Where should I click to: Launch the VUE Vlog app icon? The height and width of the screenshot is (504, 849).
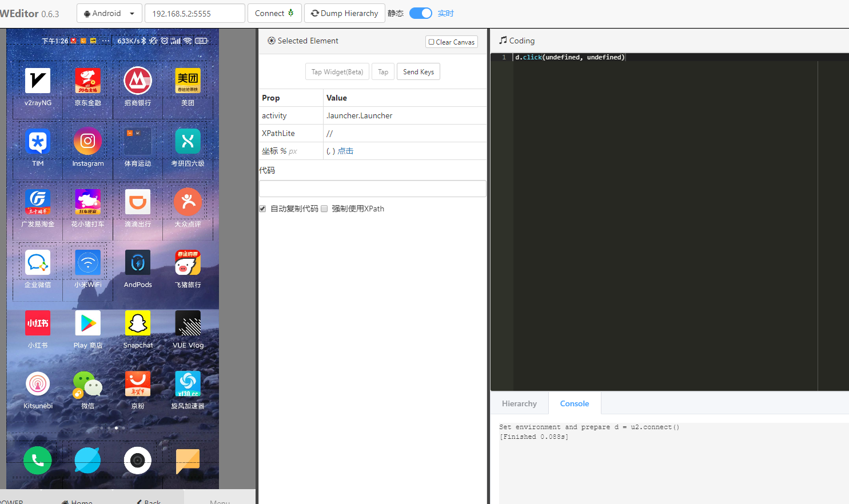point(188,323)
